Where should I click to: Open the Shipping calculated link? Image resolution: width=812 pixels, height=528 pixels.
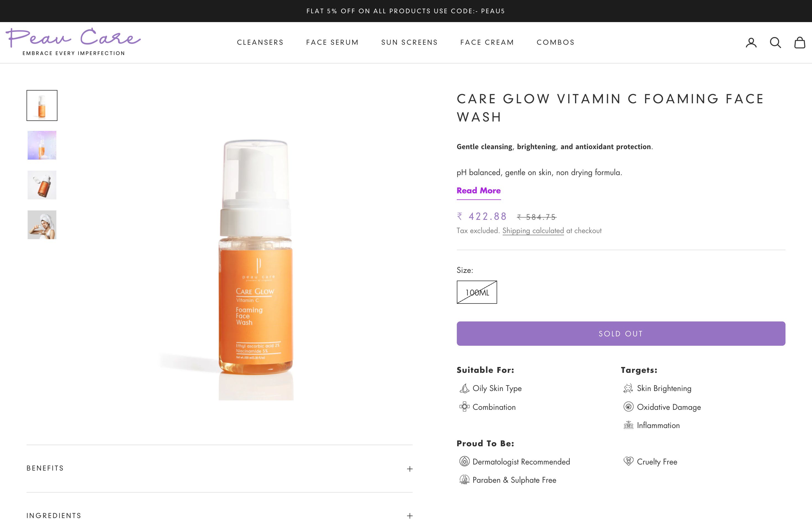click(x=533, y=231)
